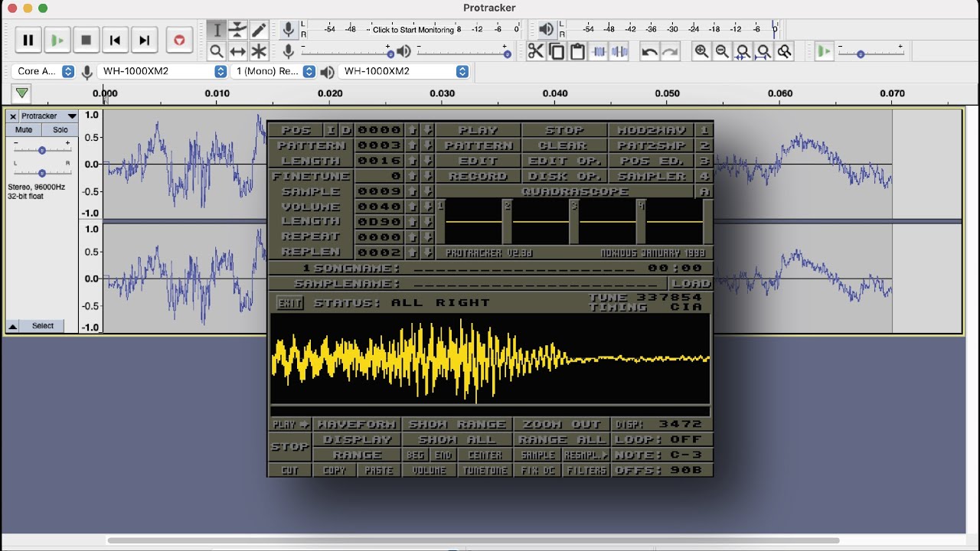Viewport: 980px width, 551px height.
Task: Click EXIT in the Protracker sampler screen
Action: coord(289,303)
